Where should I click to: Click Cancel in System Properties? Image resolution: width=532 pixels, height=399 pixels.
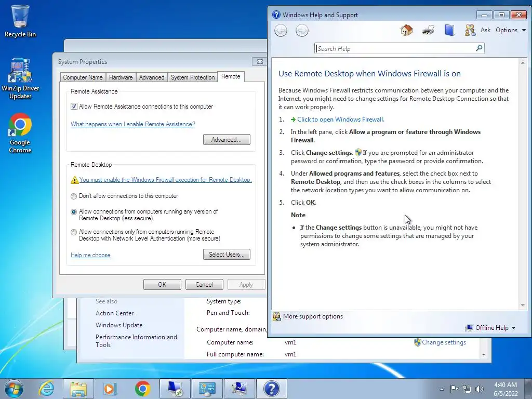[x=204, y=284]
